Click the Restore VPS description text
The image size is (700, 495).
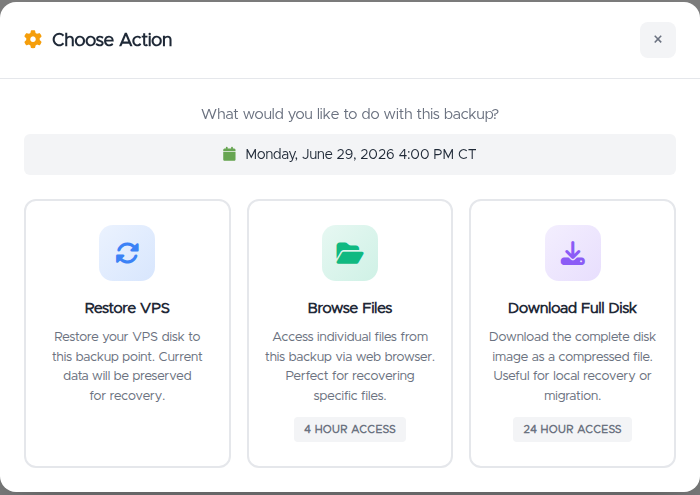(127, 366)
